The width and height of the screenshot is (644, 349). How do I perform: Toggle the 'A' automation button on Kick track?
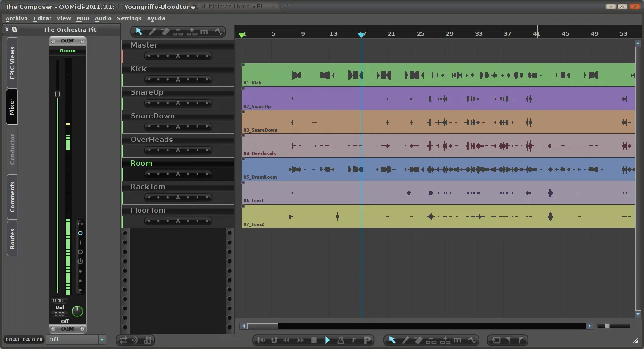point(178,79)
